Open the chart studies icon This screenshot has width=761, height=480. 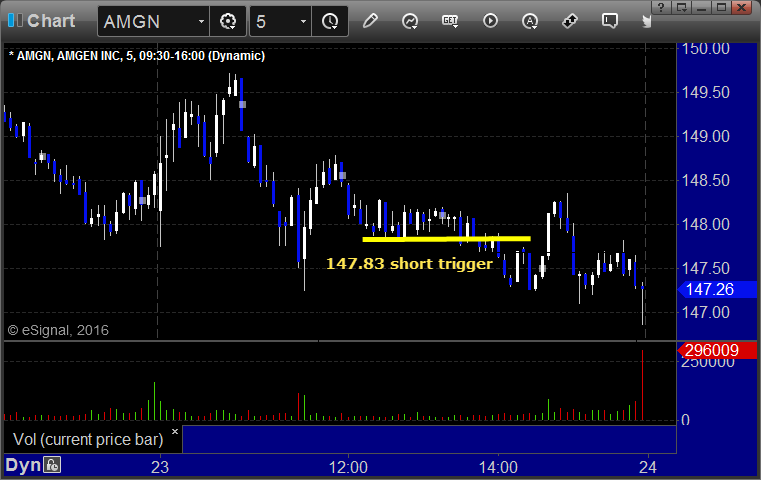point(410,21)
